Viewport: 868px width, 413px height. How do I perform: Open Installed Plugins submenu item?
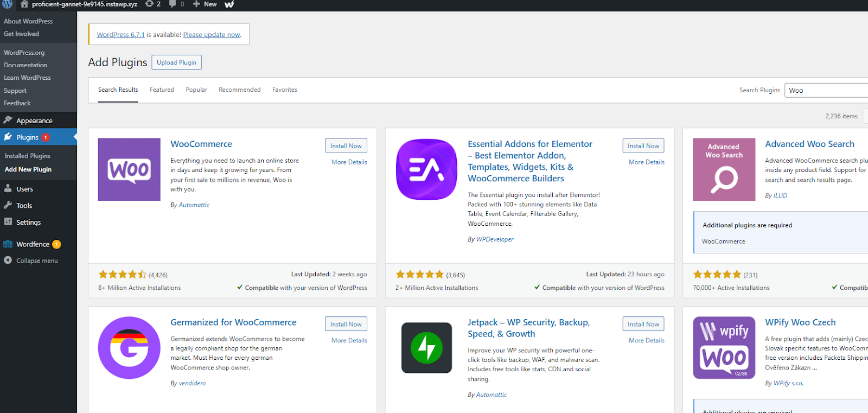(x=28, y=156)
